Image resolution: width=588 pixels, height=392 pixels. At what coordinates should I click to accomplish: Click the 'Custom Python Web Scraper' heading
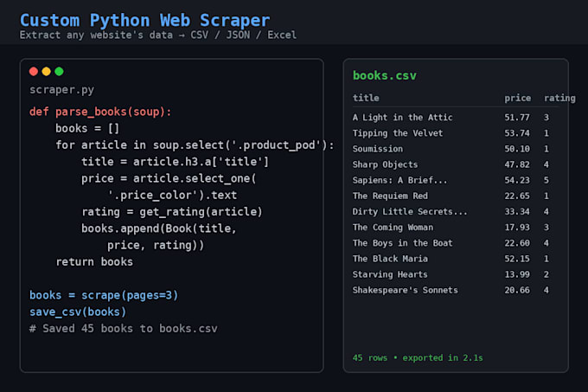(x=144, y=20)
